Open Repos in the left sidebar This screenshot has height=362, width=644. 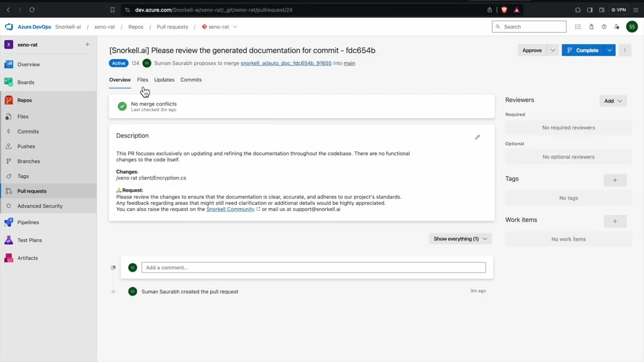[x=48, y=100]
